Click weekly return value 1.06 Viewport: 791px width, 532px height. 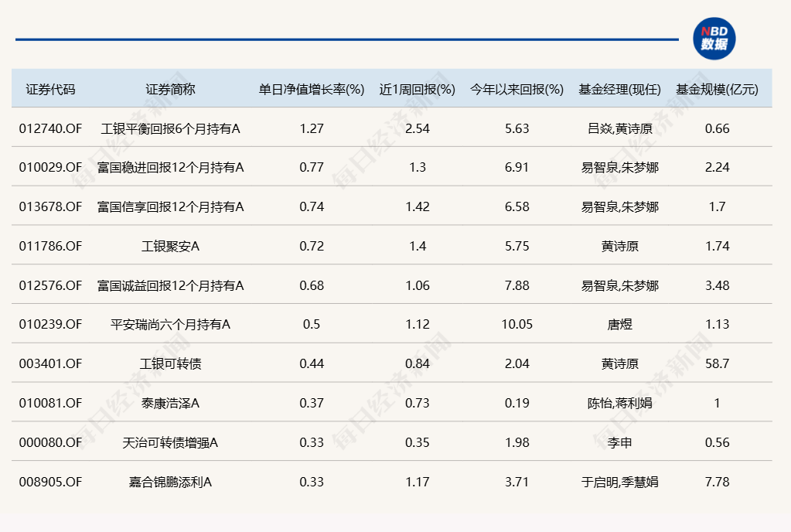[418, 285]
